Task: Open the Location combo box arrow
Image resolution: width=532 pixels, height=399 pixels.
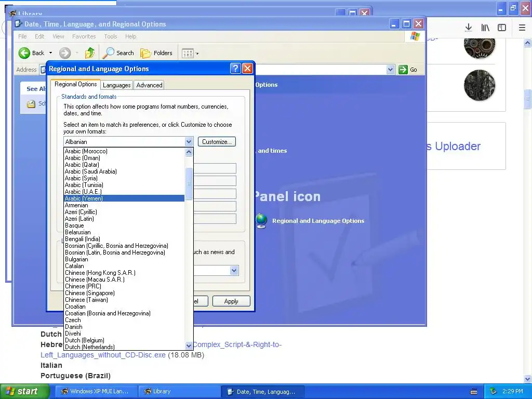Action: coord(234,270)
